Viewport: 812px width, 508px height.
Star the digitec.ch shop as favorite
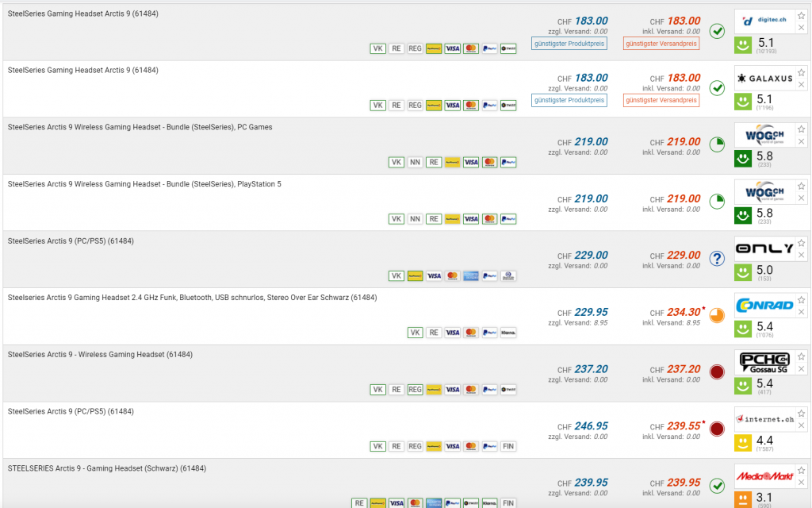pyautogui.click(x=801, y=15)
